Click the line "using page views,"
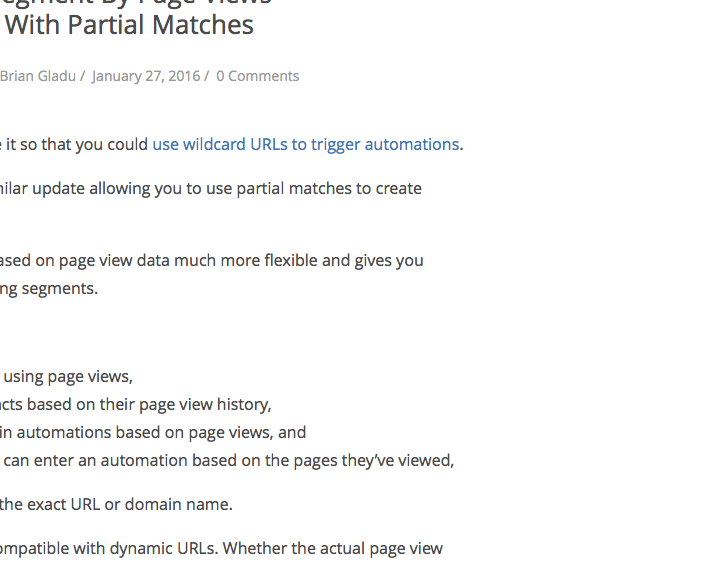 coord(68,377)
